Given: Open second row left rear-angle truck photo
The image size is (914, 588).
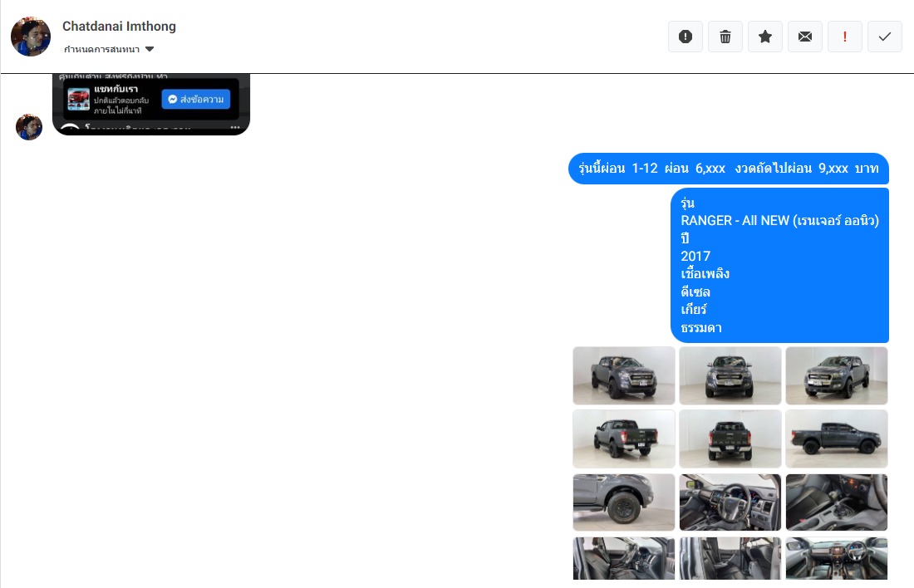Looking at the screenshot, I should pyautogui.click(x=624, y=439).
